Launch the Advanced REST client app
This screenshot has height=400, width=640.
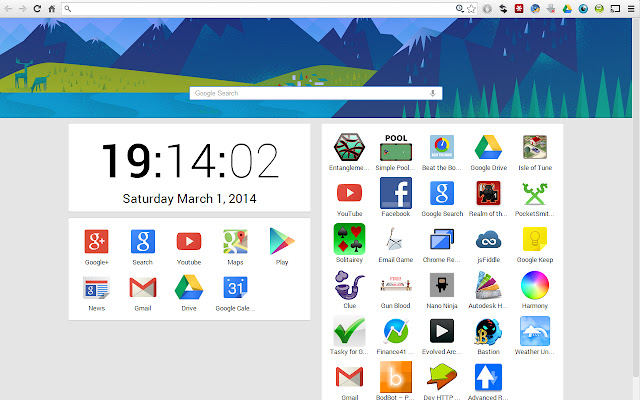coord(488,377)
